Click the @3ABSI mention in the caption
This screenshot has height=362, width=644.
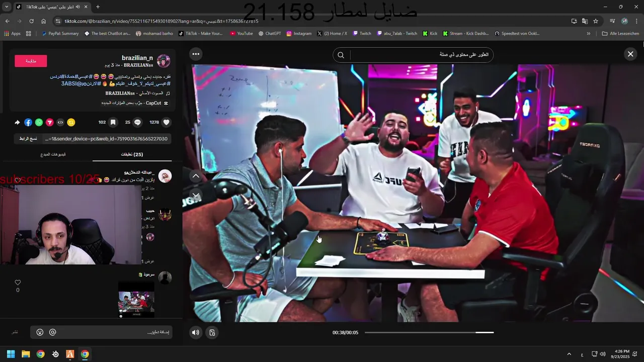point(74,83)
